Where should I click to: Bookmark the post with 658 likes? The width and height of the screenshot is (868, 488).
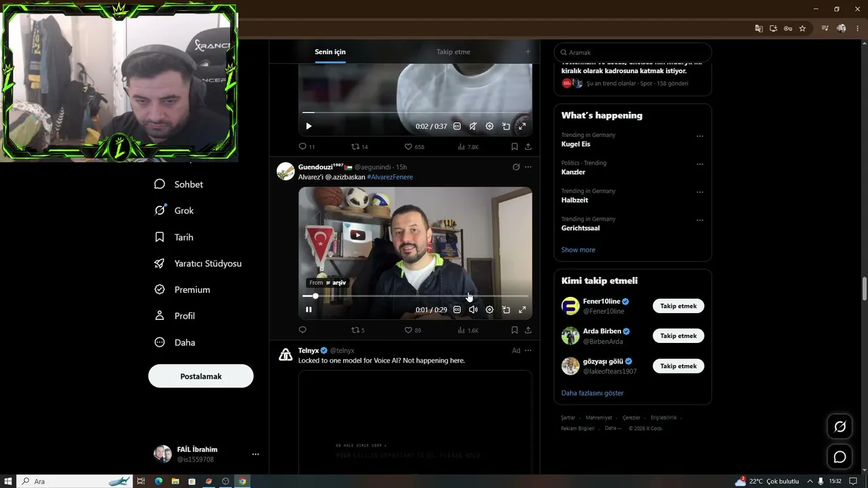coord(515,146)
